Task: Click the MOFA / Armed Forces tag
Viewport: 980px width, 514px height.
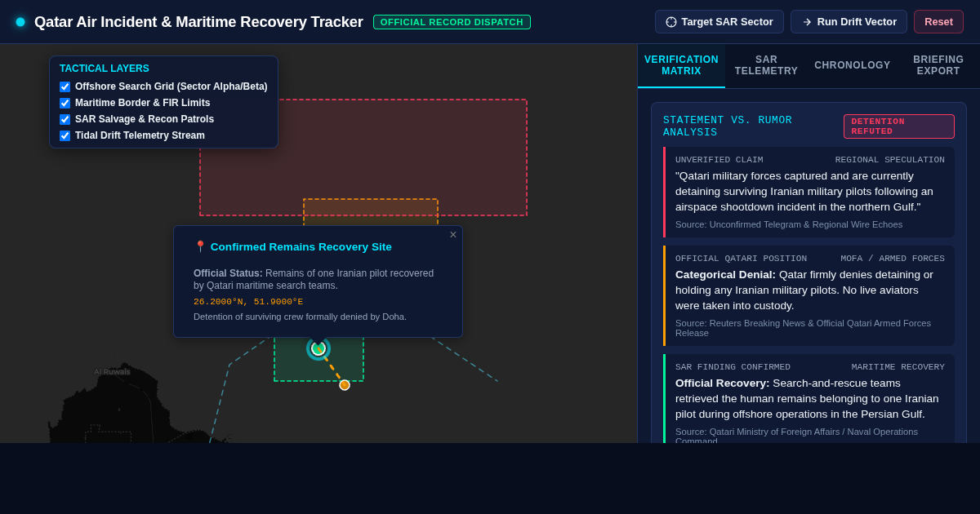Action: [893, 259]
